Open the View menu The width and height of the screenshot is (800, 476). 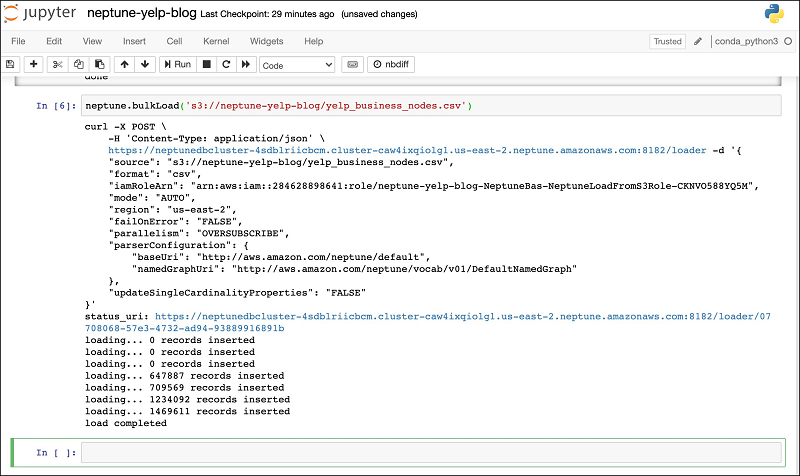point(92,41)
